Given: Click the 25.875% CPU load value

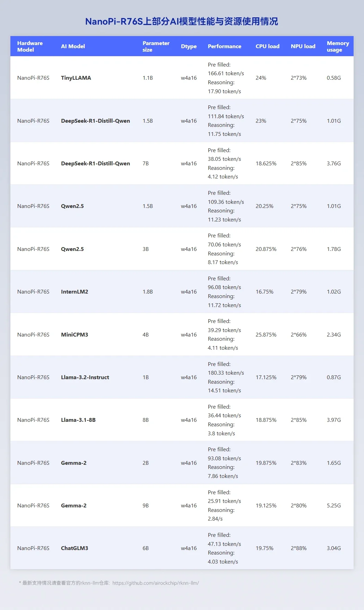Looking at the screenshot, I should coord(266,335).
